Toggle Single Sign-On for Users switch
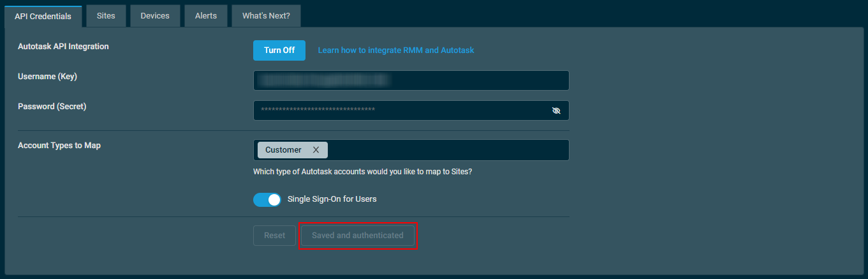 click(267, 199)
